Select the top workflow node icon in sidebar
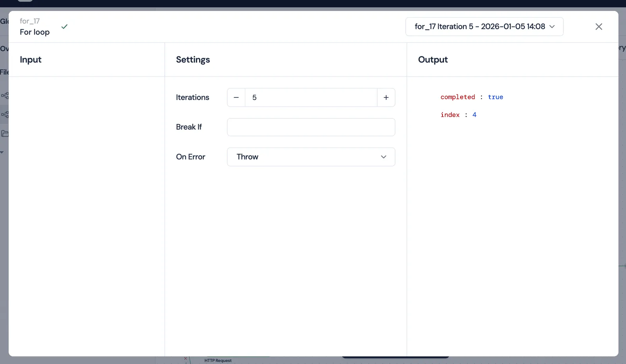This screenshot has height=364, width=626. (5, 95)
